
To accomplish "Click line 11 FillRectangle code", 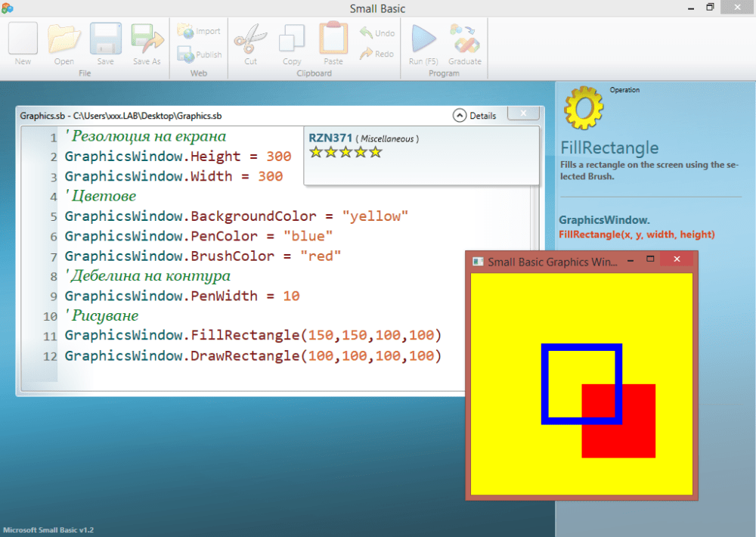I will pos(253,335).
